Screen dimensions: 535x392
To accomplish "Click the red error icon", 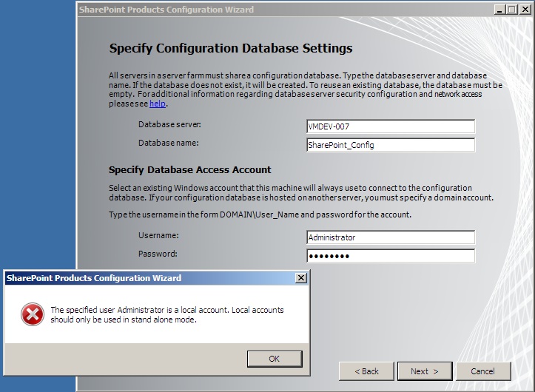I will tap(33, 314).
